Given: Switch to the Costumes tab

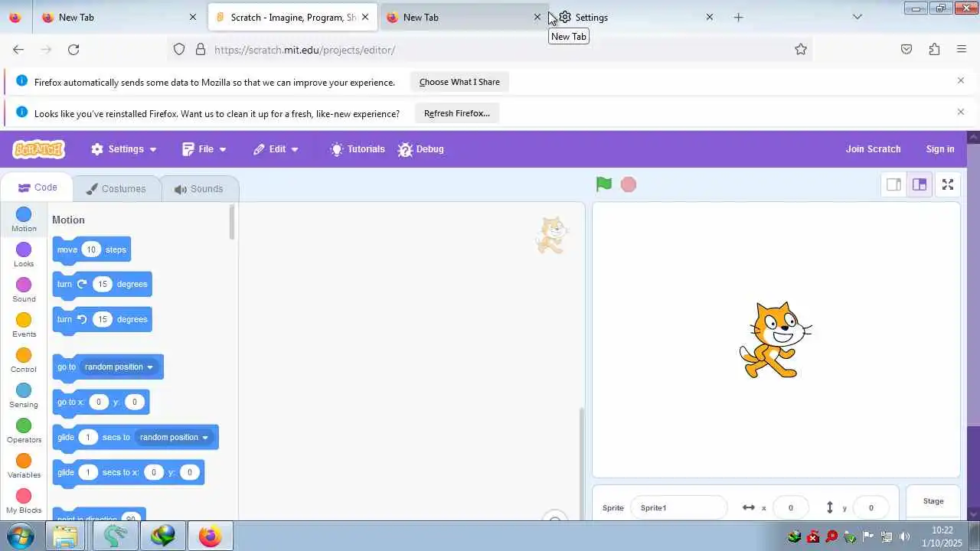Looking at the screenshot, I should pyautogui.click(x=116, y=189).
